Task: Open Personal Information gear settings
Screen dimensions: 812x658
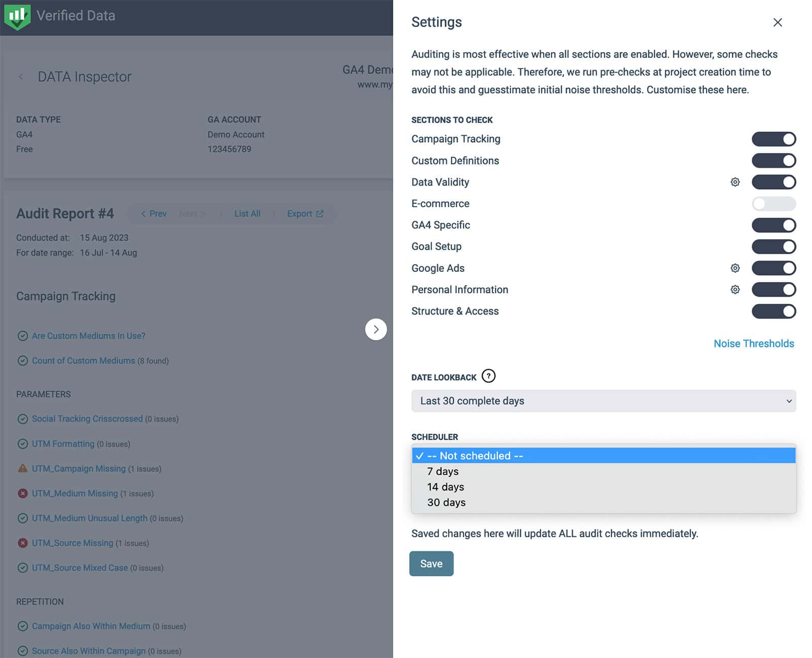Action: point(735,290)
